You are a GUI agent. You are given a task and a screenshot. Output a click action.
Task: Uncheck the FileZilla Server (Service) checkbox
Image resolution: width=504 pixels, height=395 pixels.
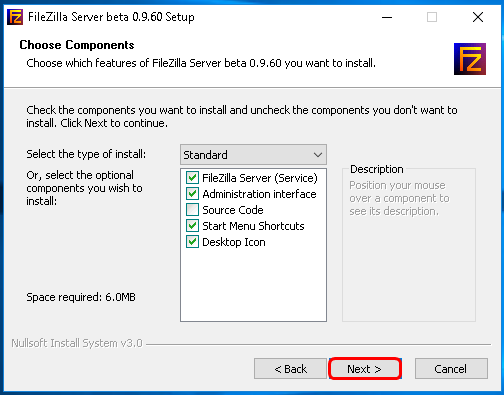click(192, 178)
